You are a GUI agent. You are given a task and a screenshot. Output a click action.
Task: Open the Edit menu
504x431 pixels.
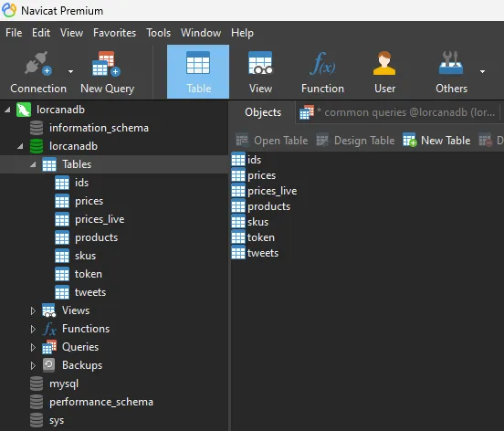(41, 33)
